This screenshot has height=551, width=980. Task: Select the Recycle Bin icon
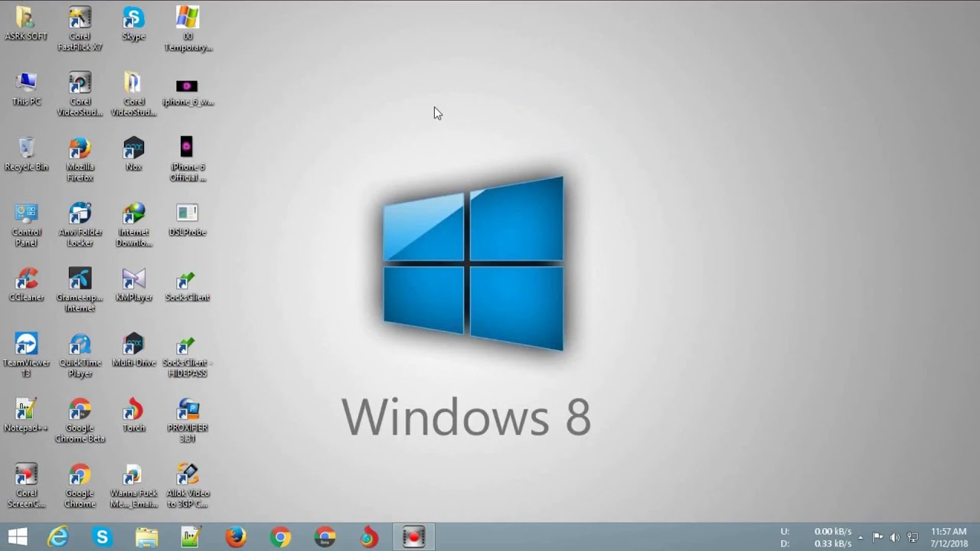(x=26, y=155)
